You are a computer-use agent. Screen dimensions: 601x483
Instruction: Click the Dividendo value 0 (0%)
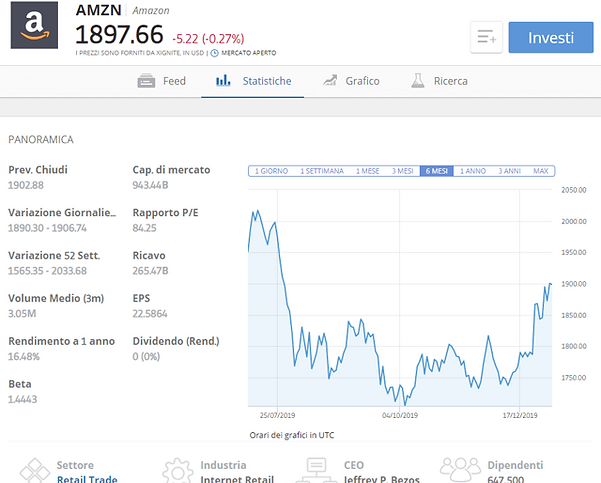[146, 357]
